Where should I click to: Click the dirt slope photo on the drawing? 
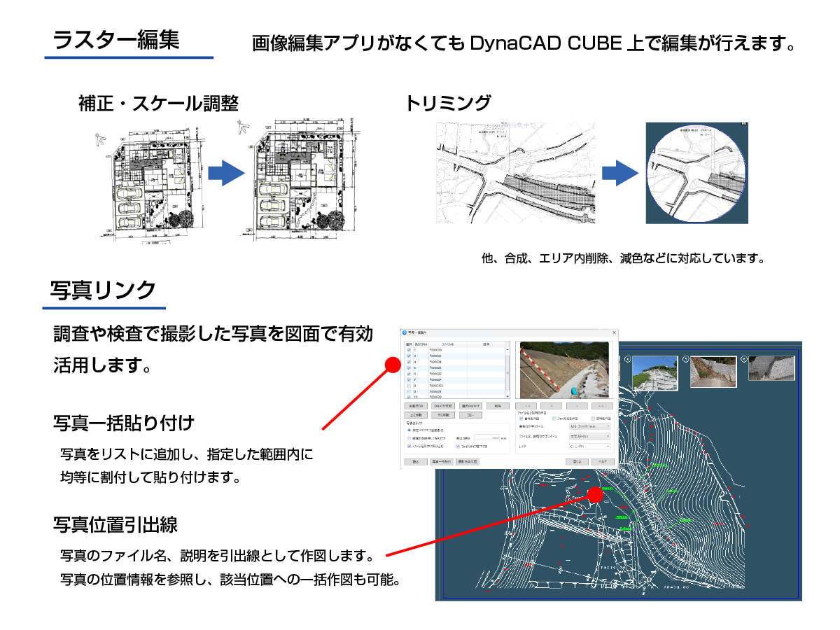click(x=714, y=371)
